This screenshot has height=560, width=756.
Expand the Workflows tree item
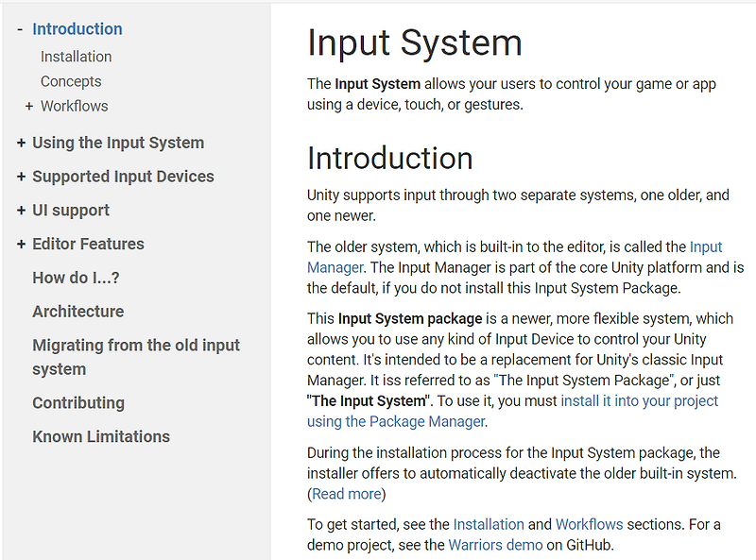(x=28, y=106)
